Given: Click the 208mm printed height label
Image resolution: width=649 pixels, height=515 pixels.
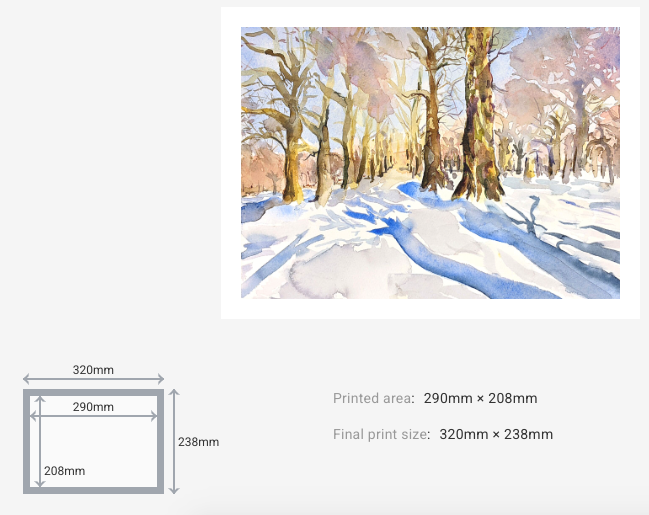Looking at the screenshot, I should [64, 471].
